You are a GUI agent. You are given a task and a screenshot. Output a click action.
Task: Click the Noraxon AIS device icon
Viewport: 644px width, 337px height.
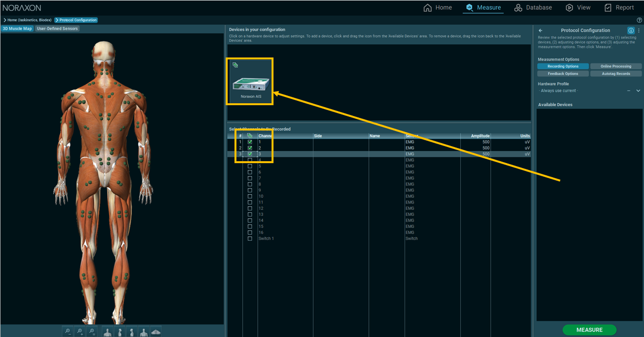250,81
